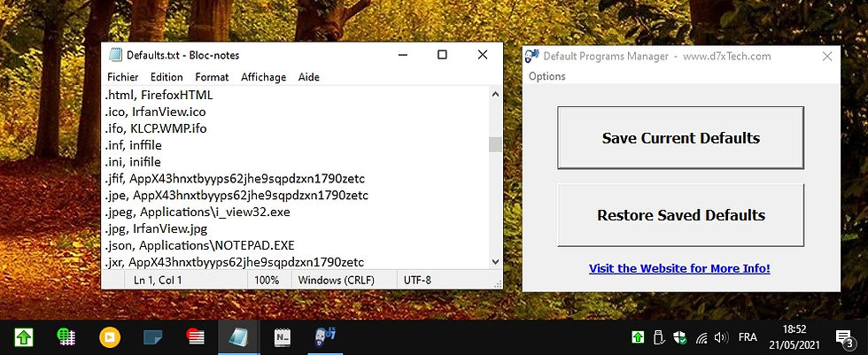Screen dimensions: 868x355
Task: Click the volume speaker tray icon
Action: [x=721, y=336]
